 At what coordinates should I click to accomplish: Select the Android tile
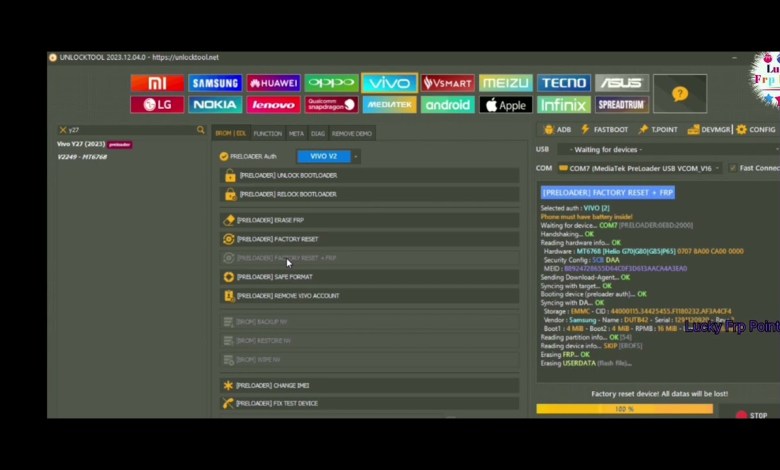[x=448, y=104]
